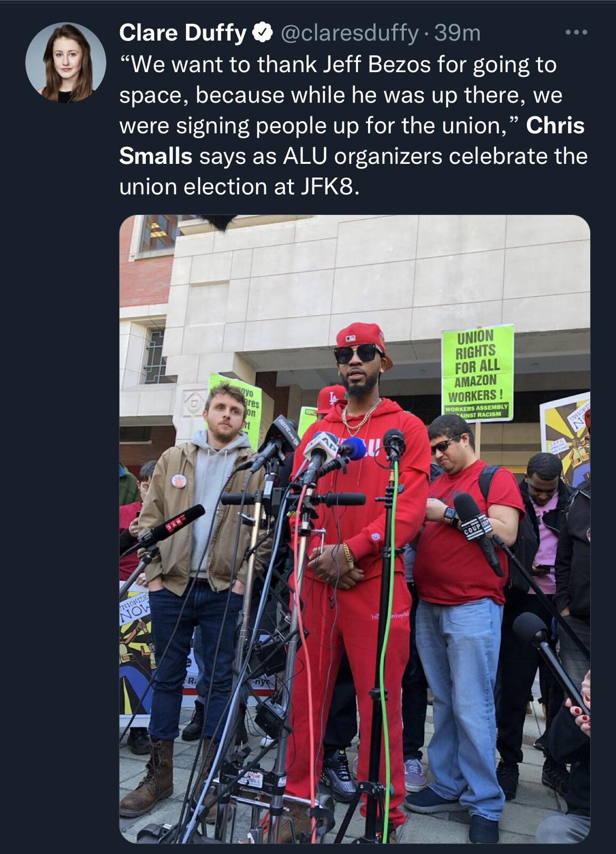Open the attached press conference photo
This screenshot has height=854, width=616.
(x=355, y=528)
